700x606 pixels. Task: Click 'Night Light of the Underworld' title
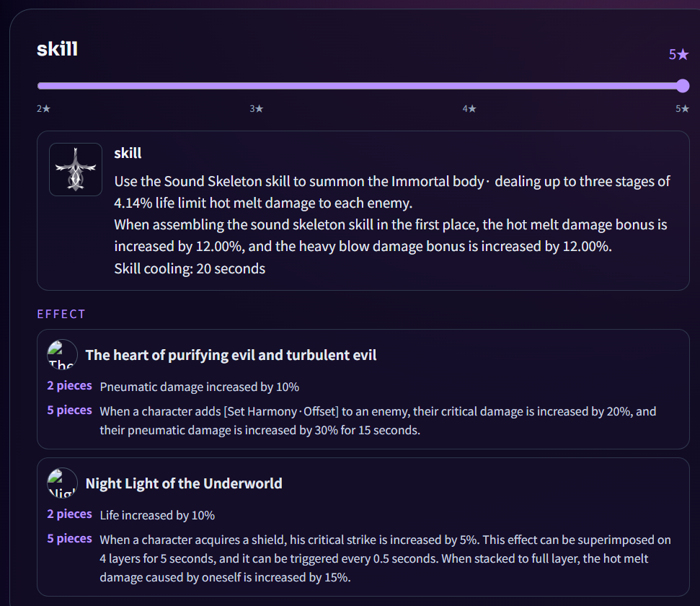point(184,483)
